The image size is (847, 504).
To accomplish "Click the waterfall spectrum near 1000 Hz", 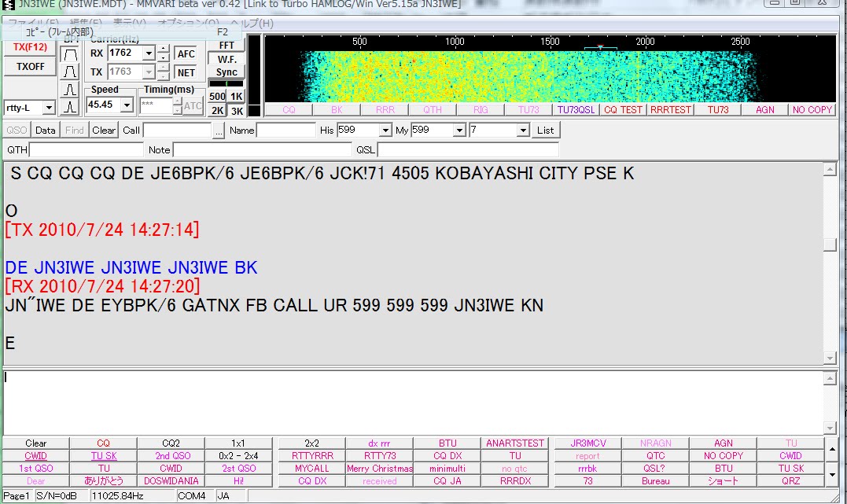I will click(455, 75).
